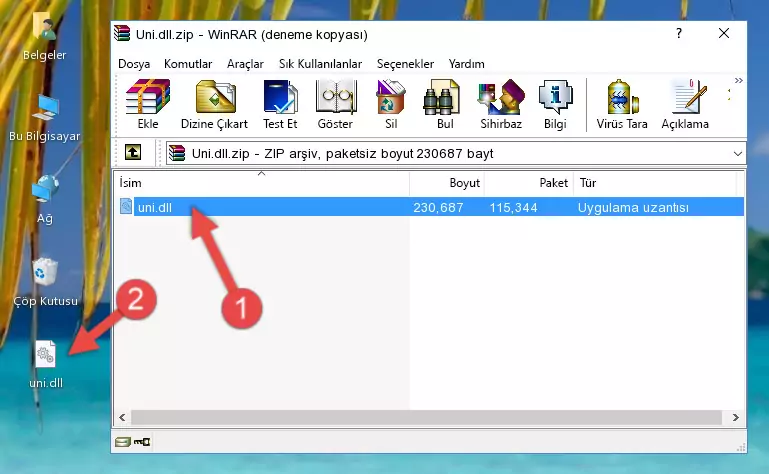This screenshot has height=474, width=769.
Task: Open the Sık Kullanılanlar menu
Action: [x=320, y=64]
